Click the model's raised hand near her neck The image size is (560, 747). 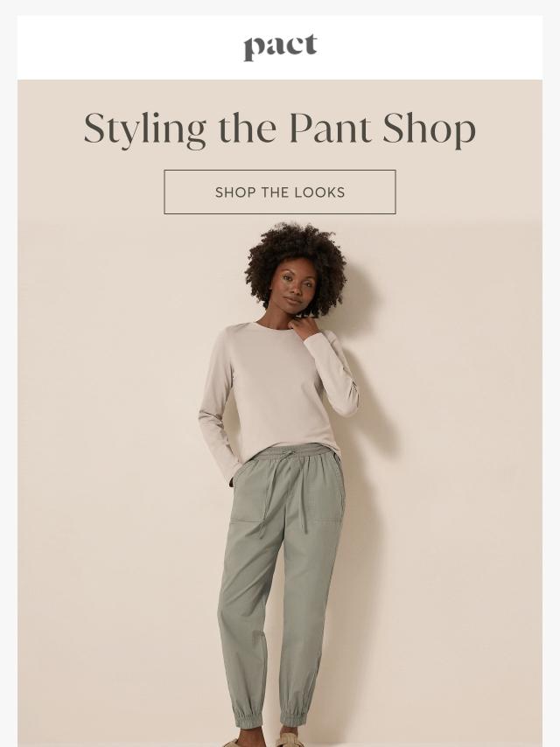(304, 328)
